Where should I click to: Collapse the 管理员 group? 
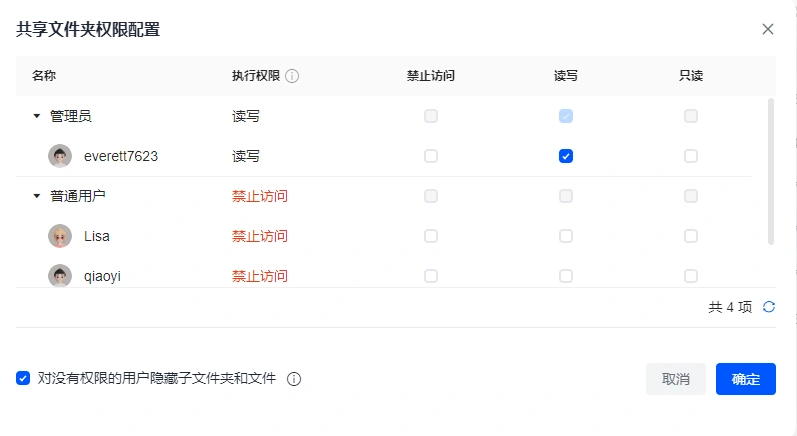(x=37, y=116)
